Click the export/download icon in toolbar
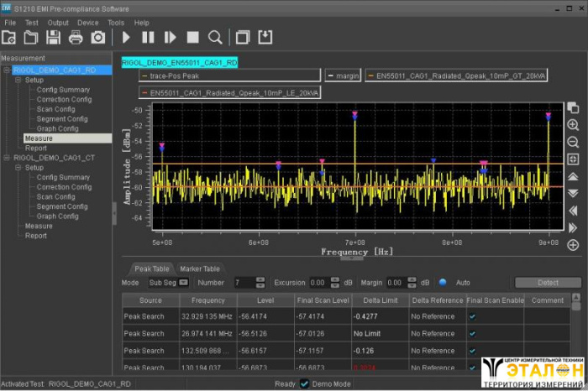Image resolution: width=588 pixels, height=391 pixels. (265, 38)
